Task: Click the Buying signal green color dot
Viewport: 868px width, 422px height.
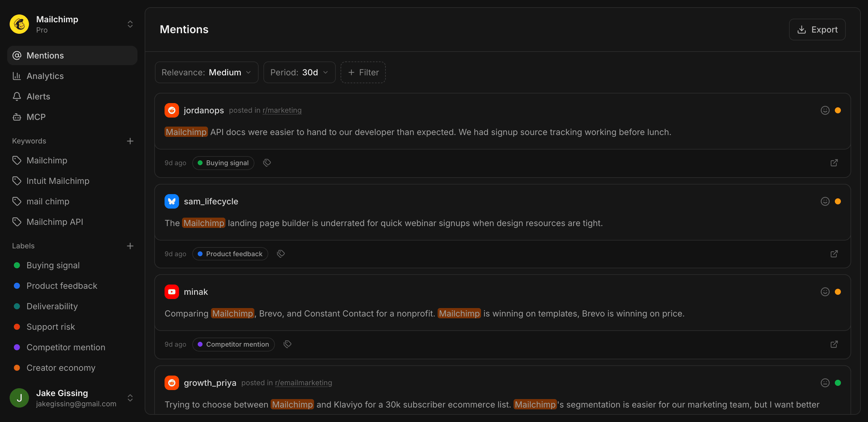Action: (x=17, y=266)
